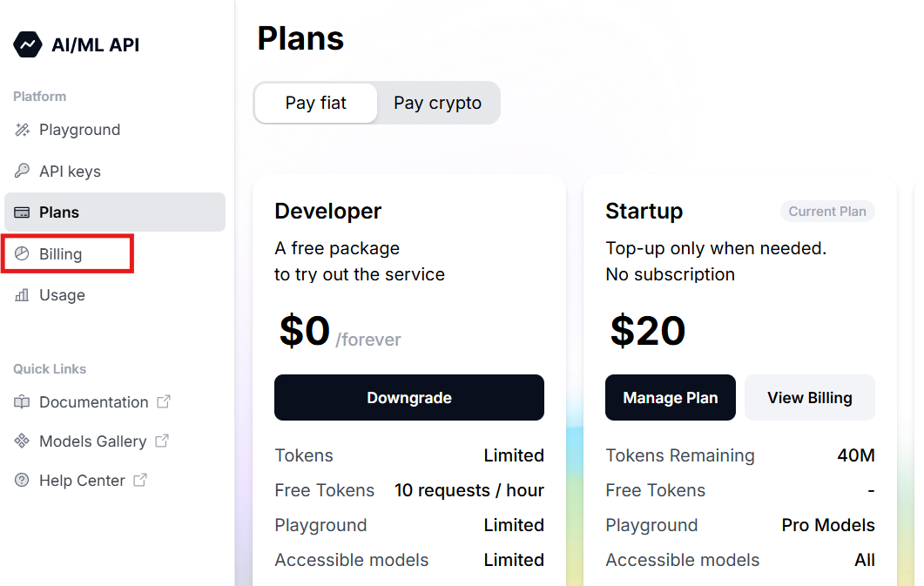Viewport: 924px width, 586px height.
Task: Click external link arrow beside Documentation
Action: pos(164,401)
